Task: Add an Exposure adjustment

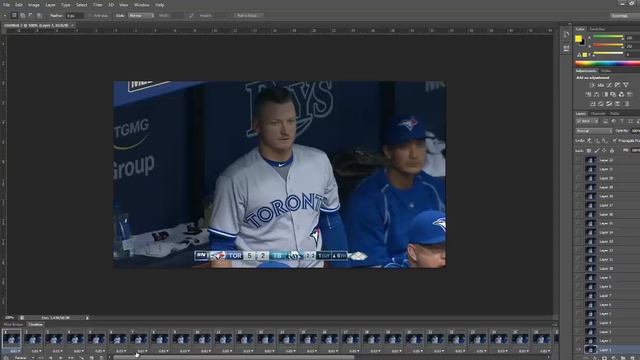Action: (x=617, y=85)
